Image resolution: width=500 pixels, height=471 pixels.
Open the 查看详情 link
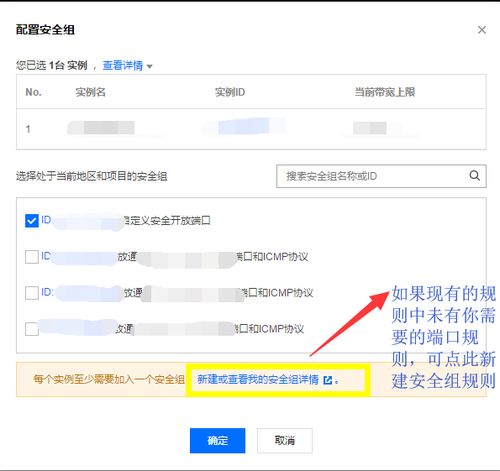(x=123, y=65)
